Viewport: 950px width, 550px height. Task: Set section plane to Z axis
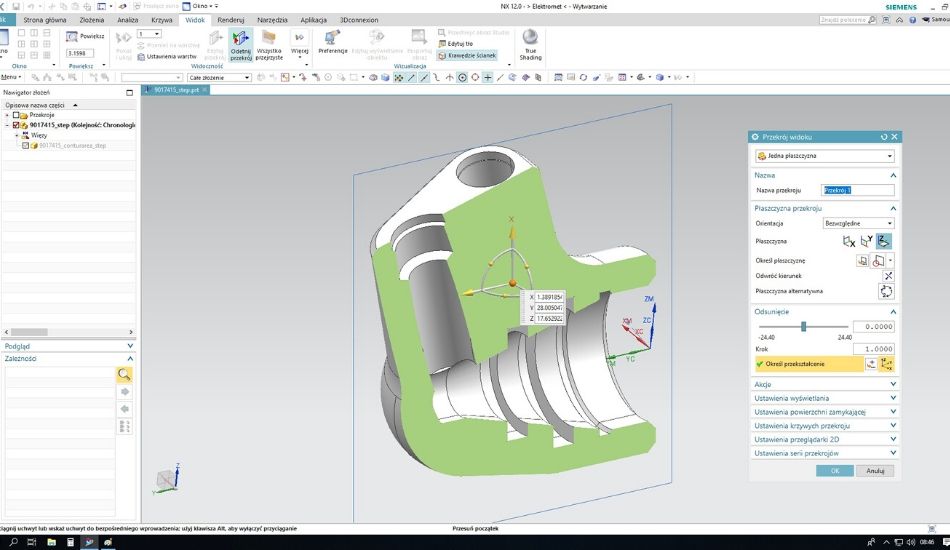tap(884, 241)
